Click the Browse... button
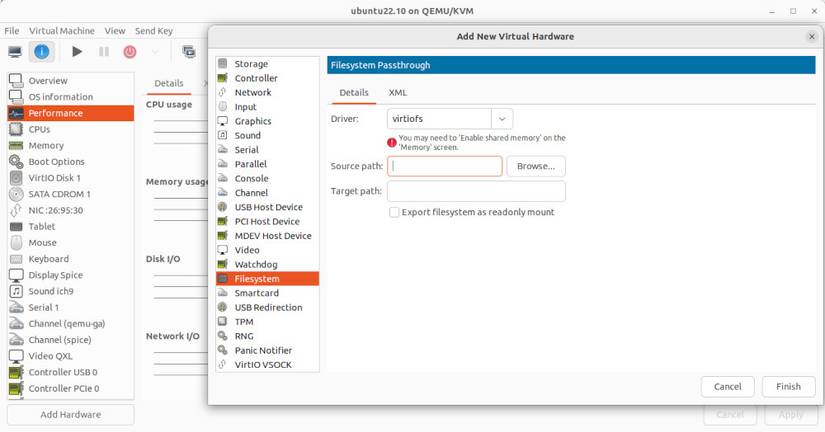825x432 pixels. [x=536, y=166]
